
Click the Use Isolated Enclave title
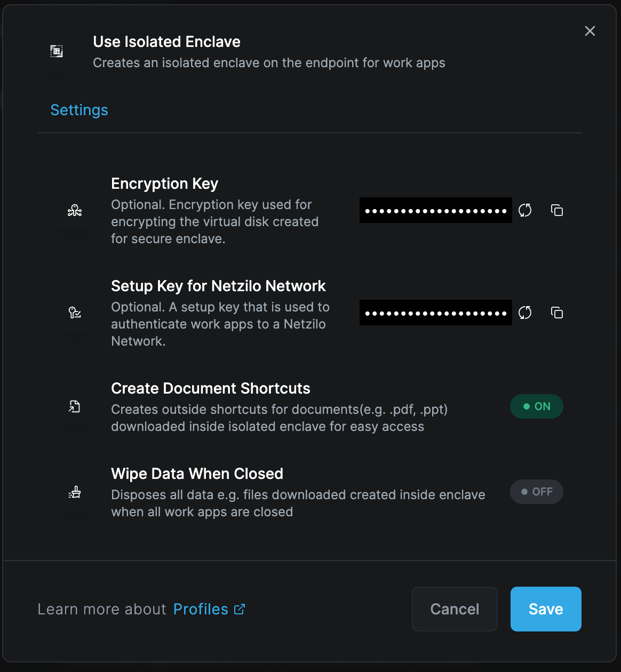tap(166, 42)
